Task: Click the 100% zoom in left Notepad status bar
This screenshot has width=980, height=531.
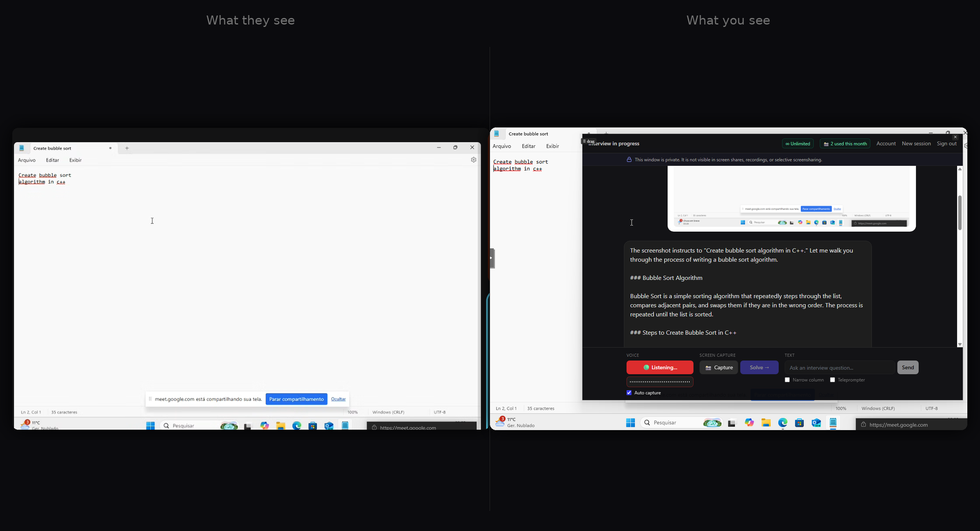Action: click(x=352, y=412)
